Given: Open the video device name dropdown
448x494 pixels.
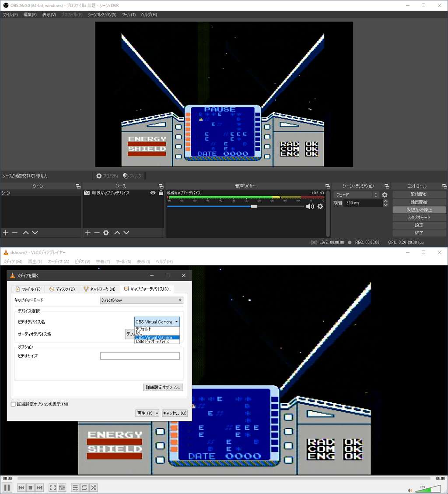Looking at the screenshot, I should [157, 321].
